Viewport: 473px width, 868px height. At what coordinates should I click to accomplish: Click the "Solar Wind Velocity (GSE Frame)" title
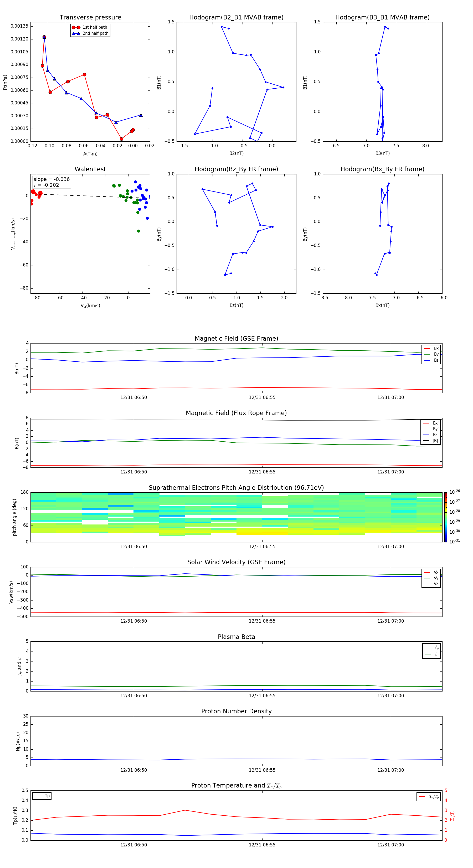click(236, 562)
